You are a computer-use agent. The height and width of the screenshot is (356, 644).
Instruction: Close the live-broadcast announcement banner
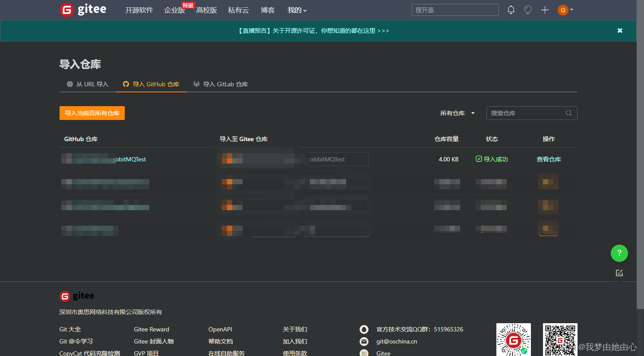click(620, 31)
